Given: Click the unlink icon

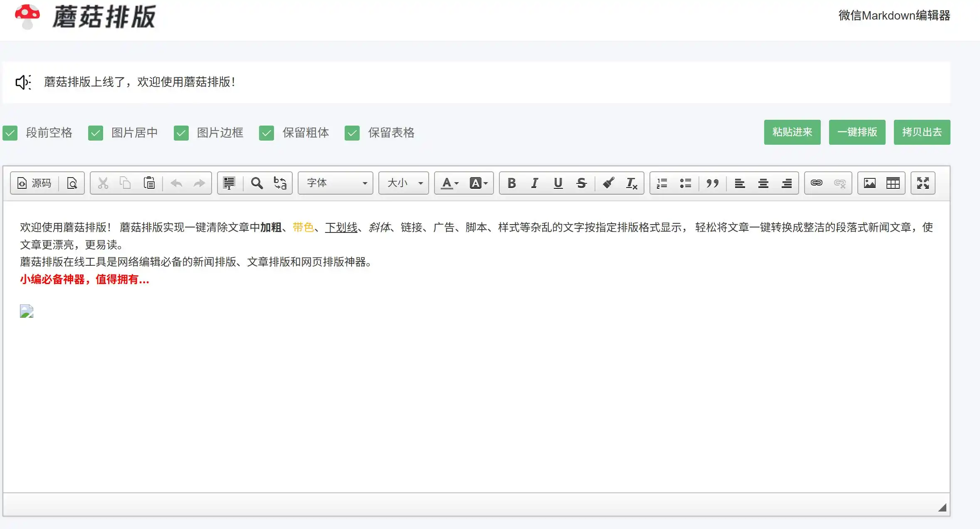Looking at the screenshot, I should (840, 183).
